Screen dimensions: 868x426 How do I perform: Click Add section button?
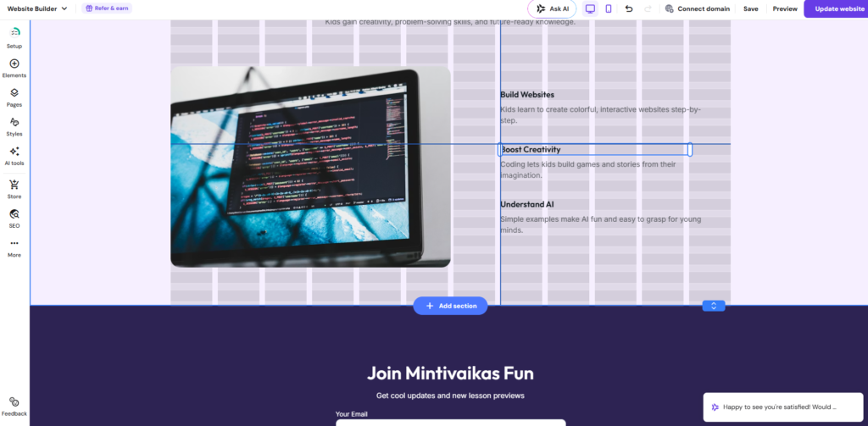(x=451, y=306)
